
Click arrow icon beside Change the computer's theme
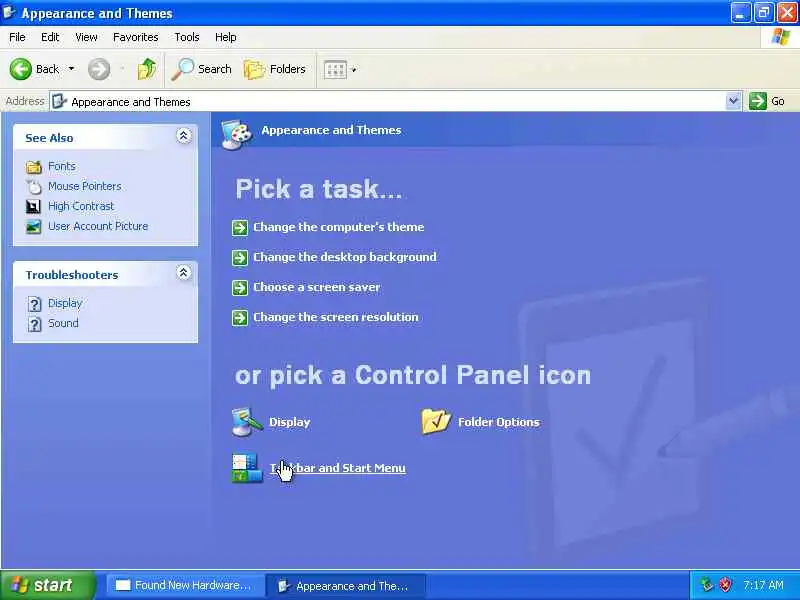tap(240, 228)
